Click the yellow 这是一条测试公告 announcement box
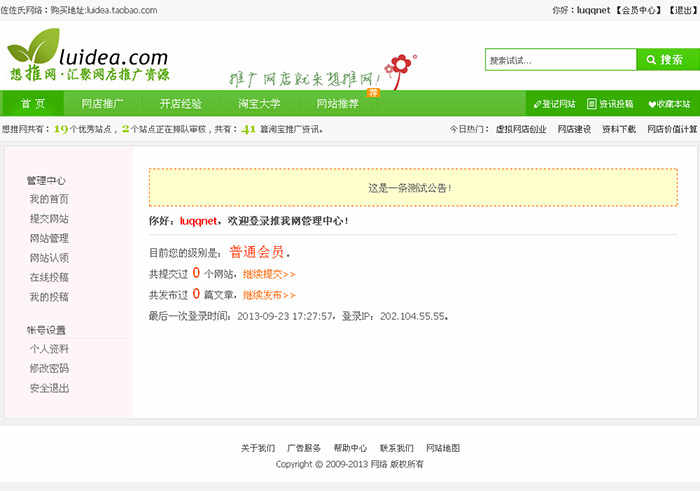 tap(413, 187)
